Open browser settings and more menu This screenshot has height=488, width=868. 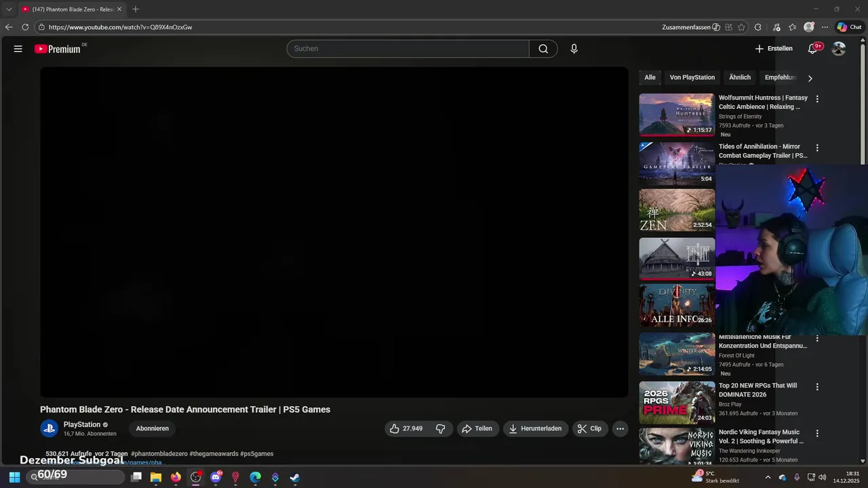coord(825,27)
